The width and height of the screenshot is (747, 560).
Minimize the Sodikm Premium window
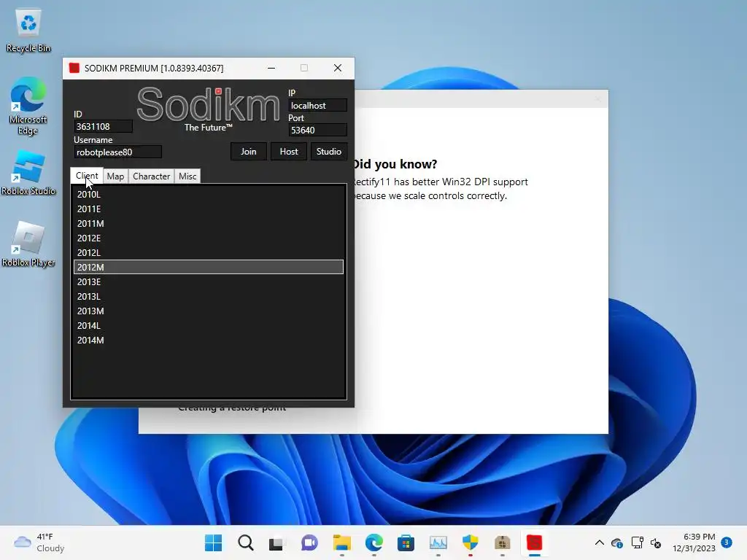271,68
